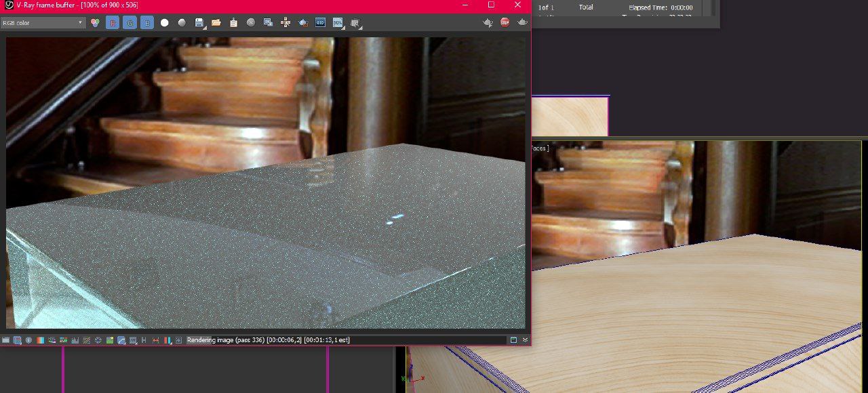Copy render to clipboard icon
The image size is (868, 393).
[234, 22]
